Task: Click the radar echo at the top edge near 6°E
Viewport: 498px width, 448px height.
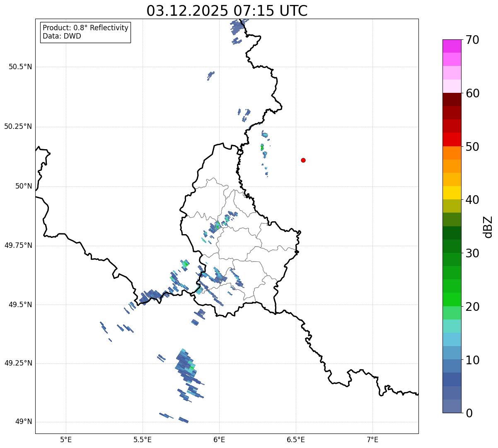Action: tap(239, 27)
